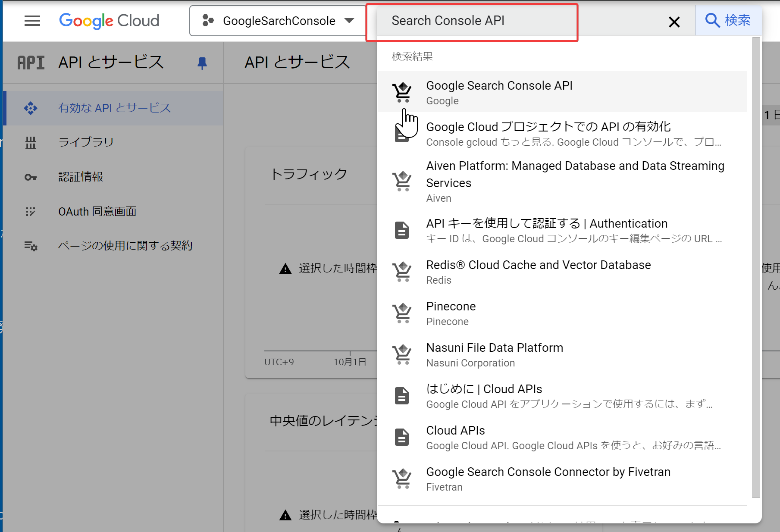The image size is (780, 532).
Task: Open はじめに | Cloud APIs result
Action: pyautogui.click(x=562, y=396)
